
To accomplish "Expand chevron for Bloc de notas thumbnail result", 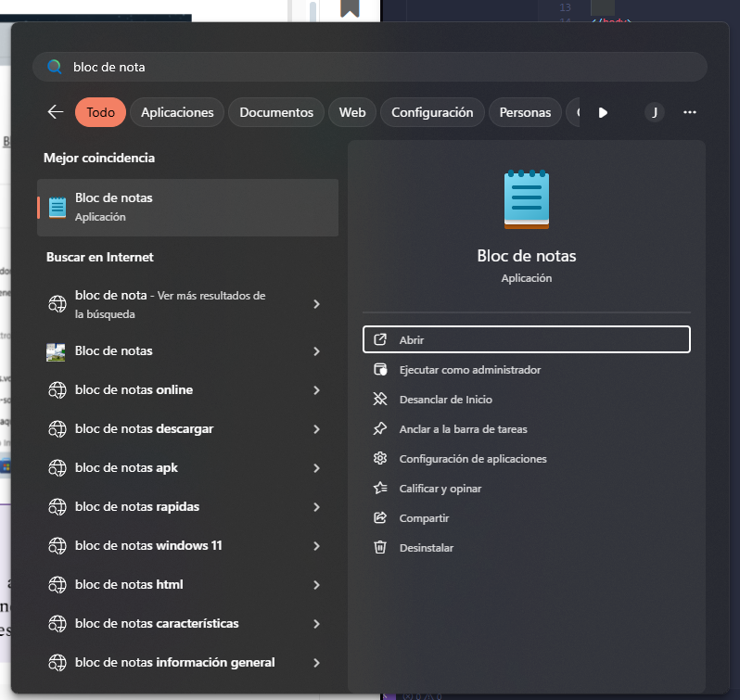I will pyautogui.click(x=316, y=351).
